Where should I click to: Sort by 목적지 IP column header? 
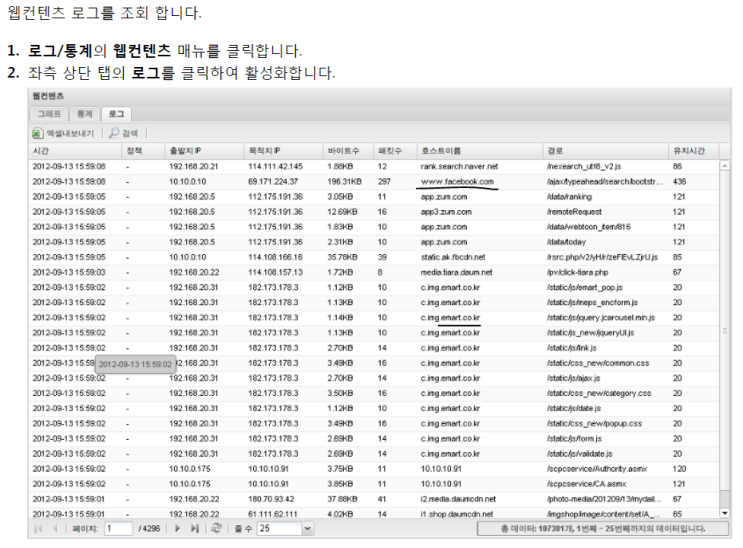point(283,151)
